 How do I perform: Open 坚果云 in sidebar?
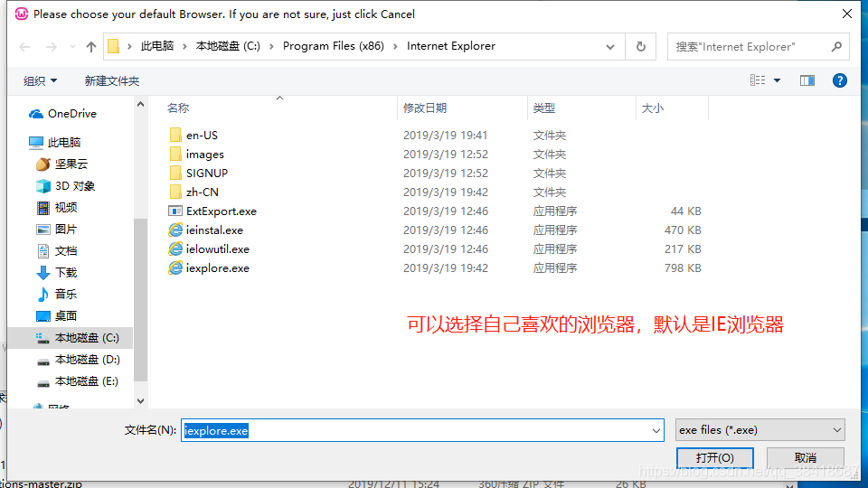pyautogui.click(x=62, y=164)
